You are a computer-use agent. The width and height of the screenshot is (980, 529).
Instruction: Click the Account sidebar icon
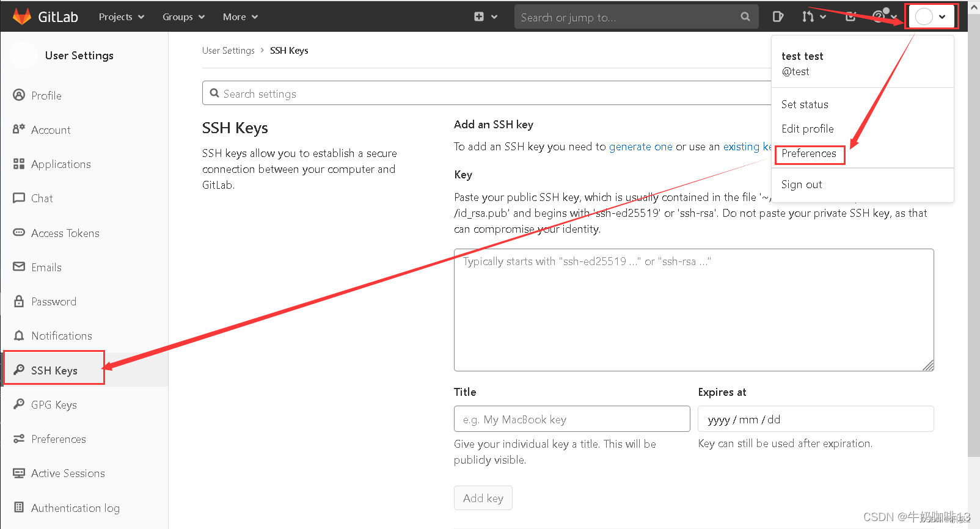coord(19,129)
